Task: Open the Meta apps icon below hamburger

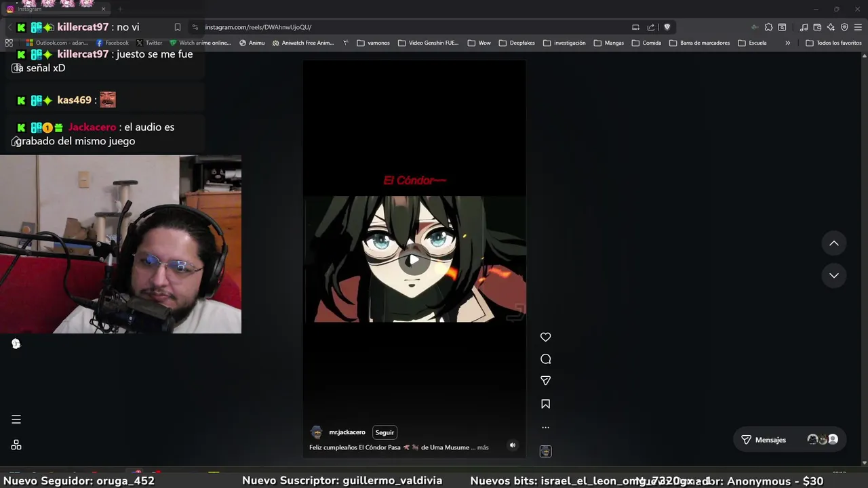Action: [16, 445]
